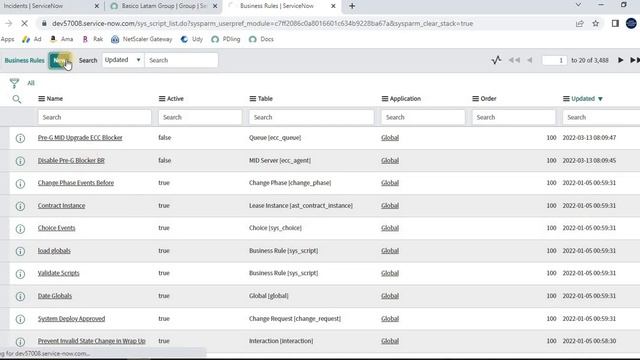
Task: Preview the Pre-G MID Upgrade ECC Blocker record
Action: (20, 138)
